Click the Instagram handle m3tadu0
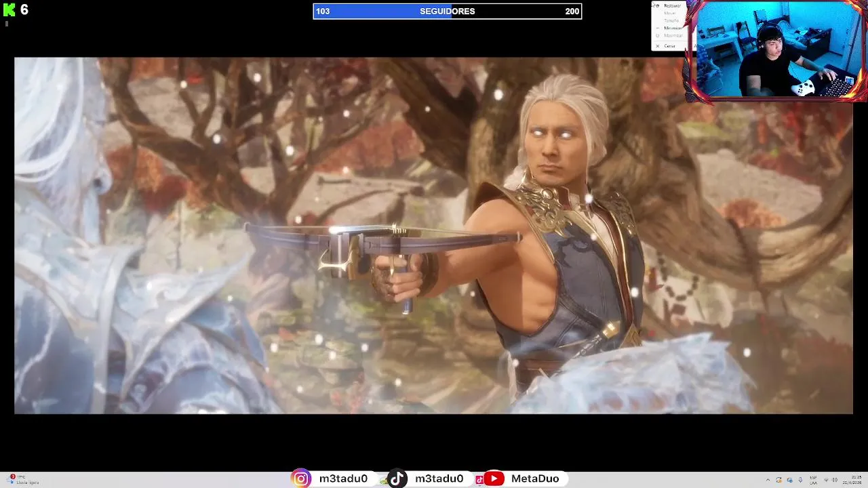Image resolution: width=868 pixels, height=488 pixels. (x=343, y=479)
